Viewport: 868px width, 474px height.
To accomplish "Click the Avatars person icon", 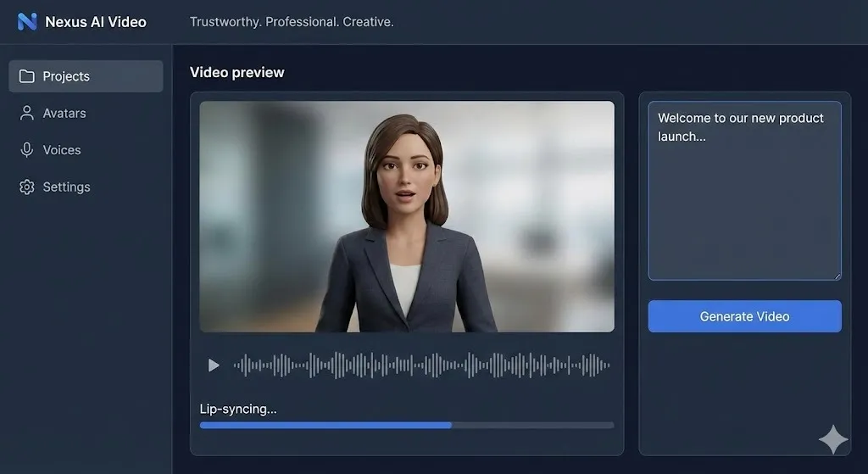I will tap(26, 113).
